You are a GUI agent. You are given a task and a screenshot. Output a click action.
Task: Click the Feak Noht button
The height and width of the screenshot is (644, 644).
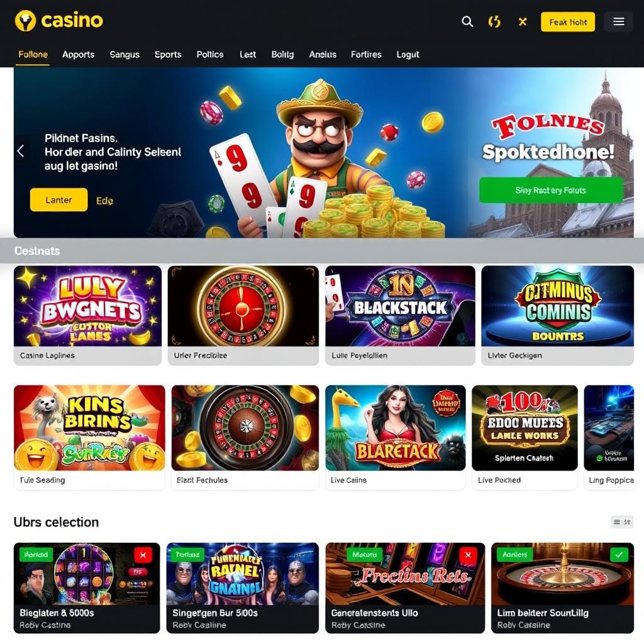coord(568,22)
